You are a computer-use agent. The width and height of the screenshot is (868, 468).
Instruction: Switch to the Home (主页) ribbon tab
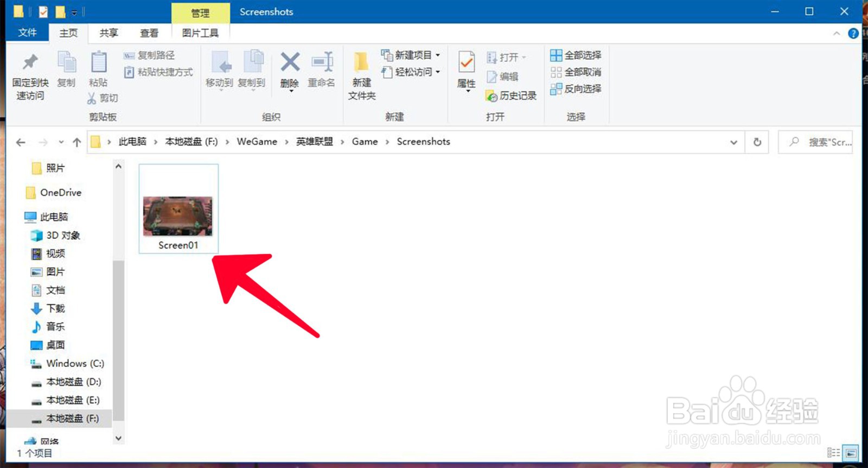tap(68, 33)
